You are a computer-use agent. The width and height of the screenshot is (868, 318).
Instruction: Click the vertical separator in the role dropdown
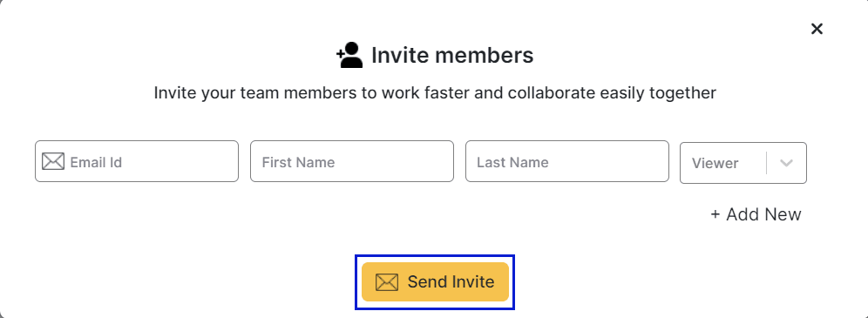767,163
